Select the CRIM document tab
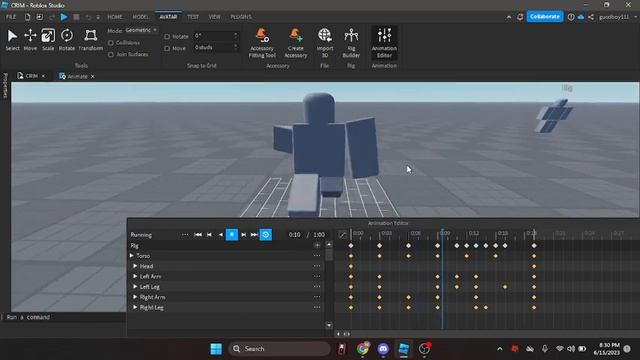The image size is (640, 360). [31, 76]
